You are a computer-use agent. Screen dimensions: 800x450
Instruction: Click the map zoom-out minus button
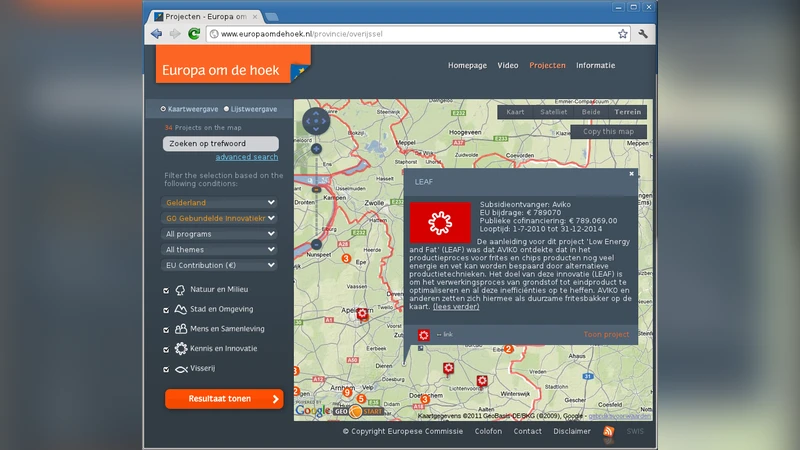(x=316, y=244)
